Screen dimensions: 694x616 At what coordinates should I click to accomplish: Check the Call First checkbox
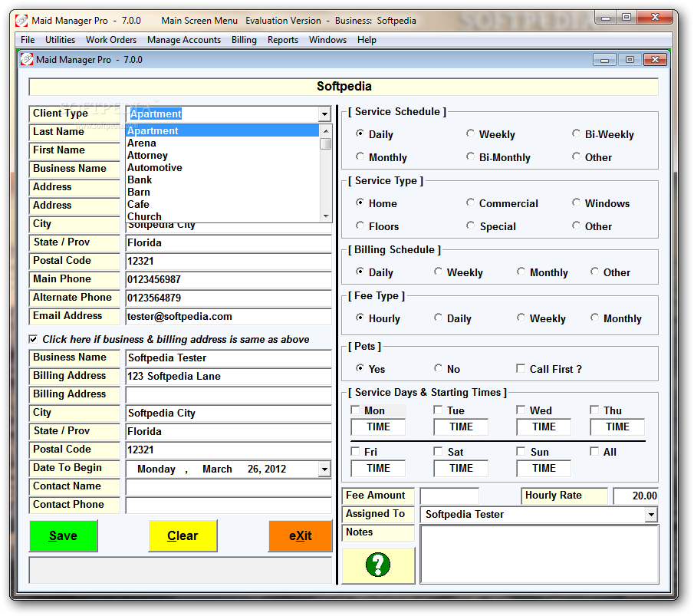click(521, 368)
